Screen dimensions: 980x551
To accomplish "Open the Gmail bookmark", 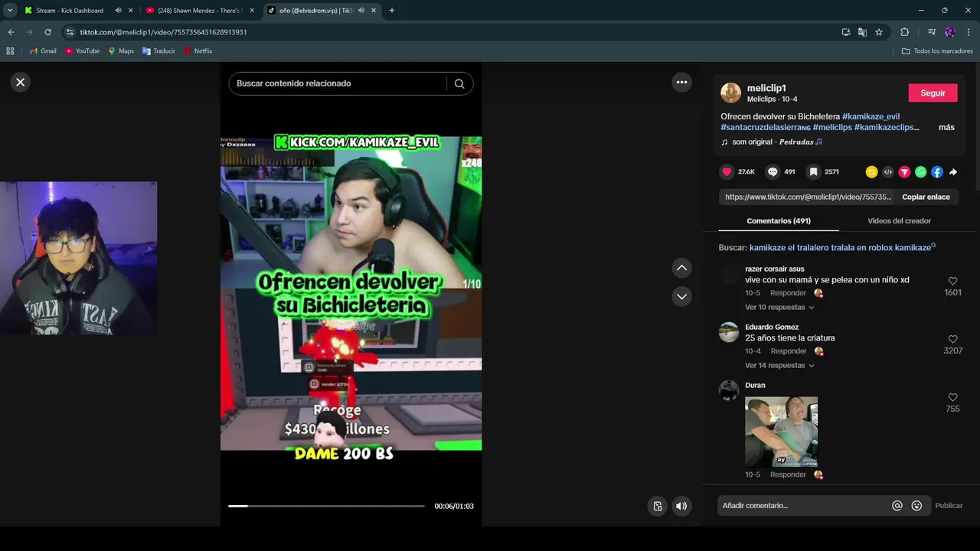I will tap(43, 51).
